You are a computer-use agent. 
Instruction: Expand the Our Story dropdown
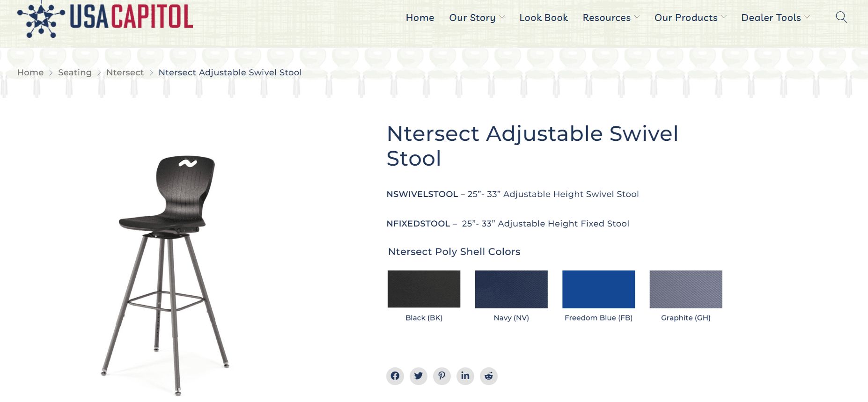[476, 18]
